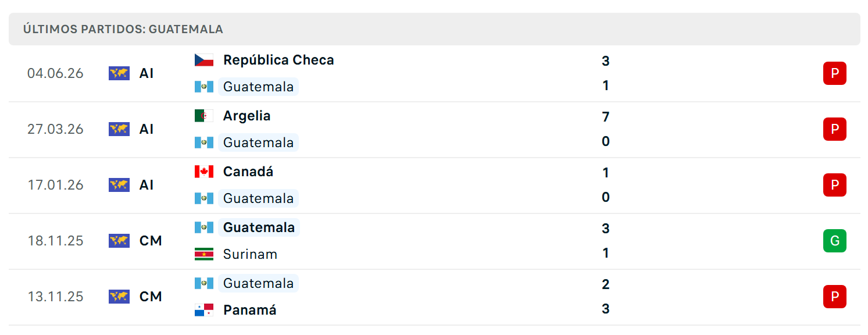
Task: Click CM competition label for 13.11.25 match
Action: [x=151, y=297]
